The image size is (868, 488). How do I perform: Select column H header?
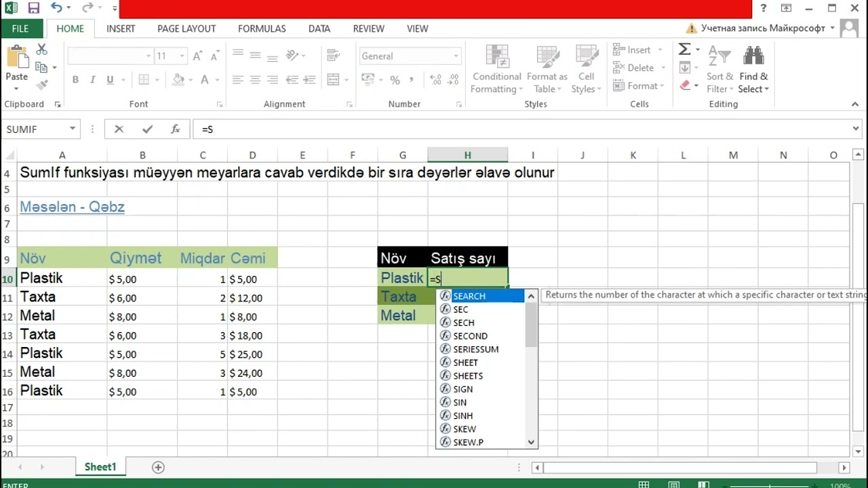coord(468,155)
